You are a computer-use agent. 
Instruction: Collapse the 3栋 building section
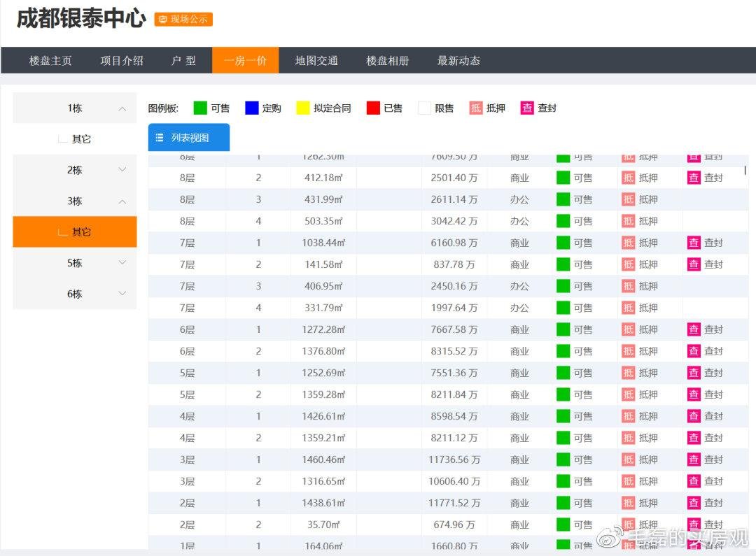[75, 201]
